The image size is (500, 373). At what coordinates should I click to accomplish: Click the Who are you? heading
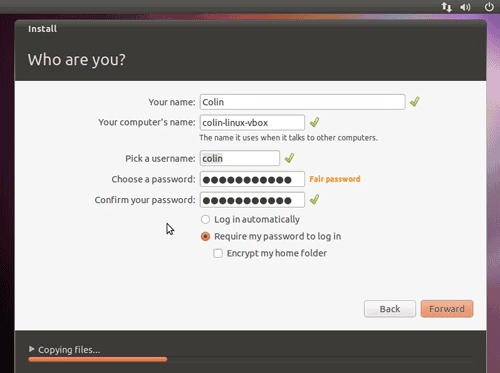click(x=77, y=60)
